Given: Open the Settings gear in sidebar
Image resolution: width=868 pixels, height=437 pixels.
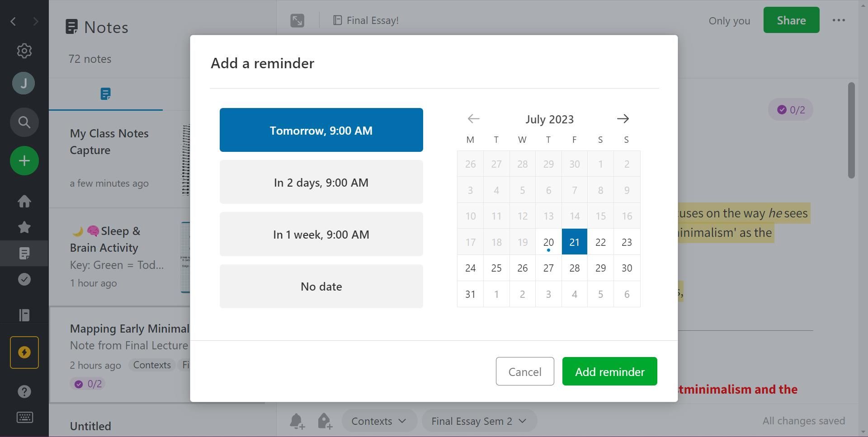Looking at the screenshot, I should [24, 51].
